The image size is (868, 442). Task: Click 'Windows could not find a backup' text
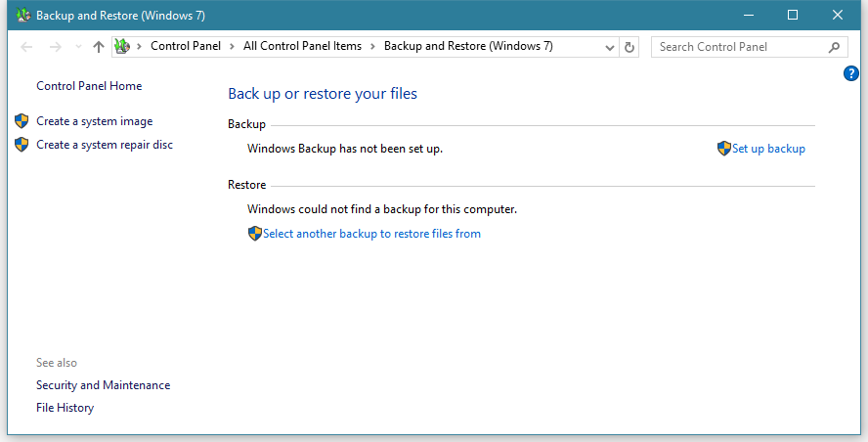pyautogui.click(x=382, y=209)
